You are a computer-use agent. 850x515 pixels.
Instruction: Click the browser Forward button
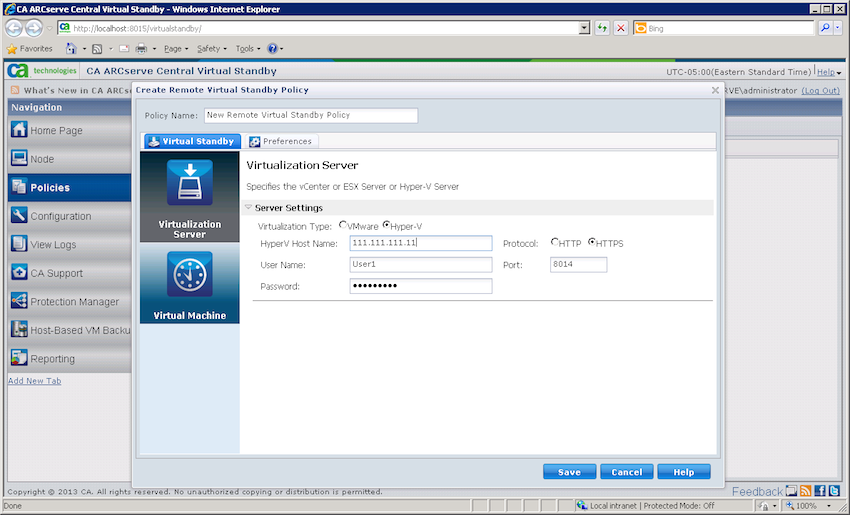point(34,28)
